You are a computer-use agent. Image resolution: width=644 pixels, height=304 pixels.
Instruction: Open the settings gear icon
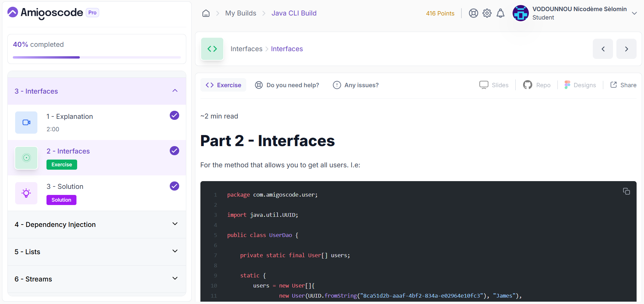pyautogui.click(x=487, y=13)
